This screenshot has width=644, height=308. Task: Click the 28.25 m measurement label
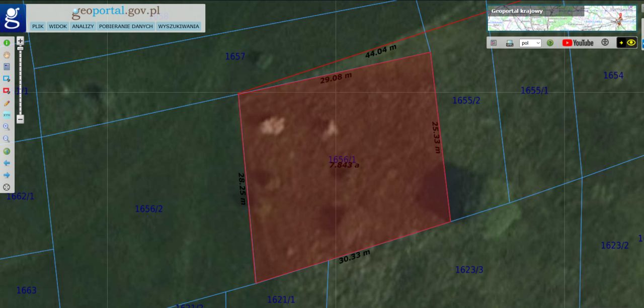click(x=242, y=188)
